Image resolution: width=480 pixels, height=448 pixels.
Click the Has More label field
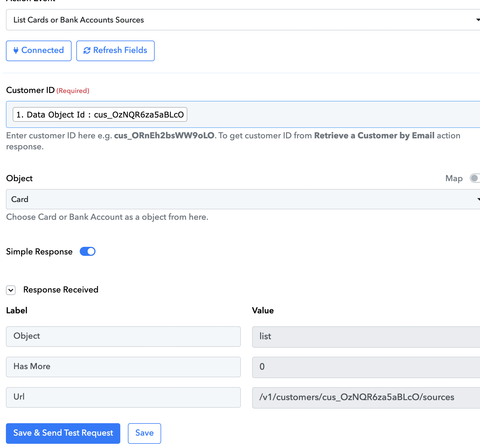click(x=123, y=367)
